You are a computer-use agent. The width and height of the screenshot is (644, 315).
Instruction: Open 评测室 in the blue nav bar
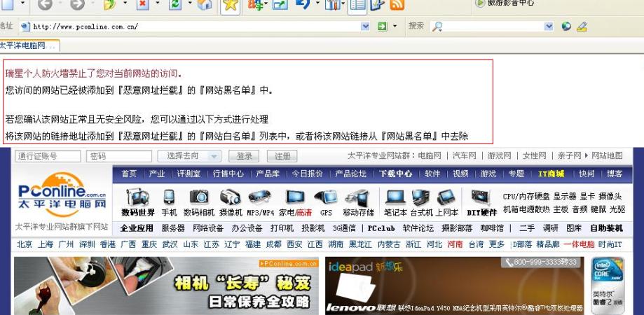(189, 174)
